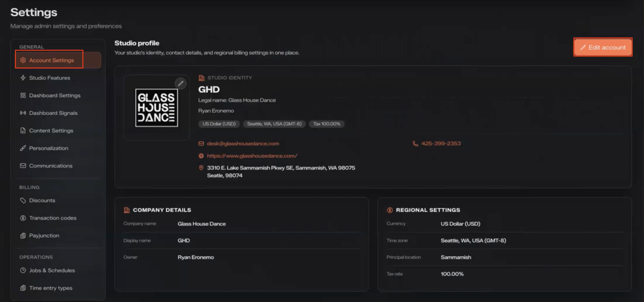
Task: Click the pencil icon on studio logo
Action: pyautogui.click(x=181, y=83)
